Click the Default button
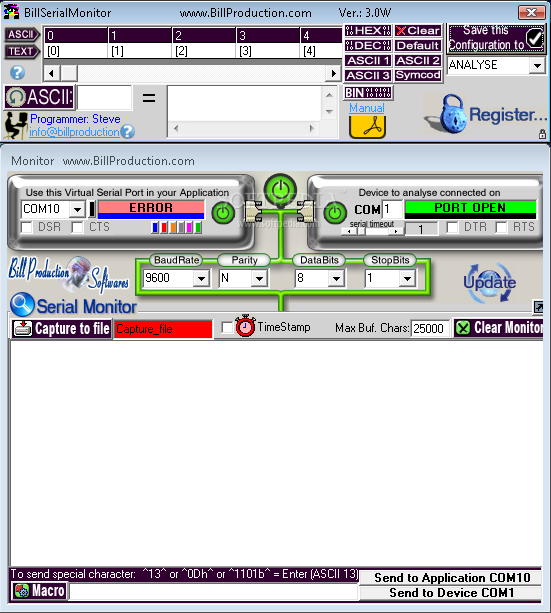Image resolution: width=551 pixels, height=613 pixels. click(418, 45)
